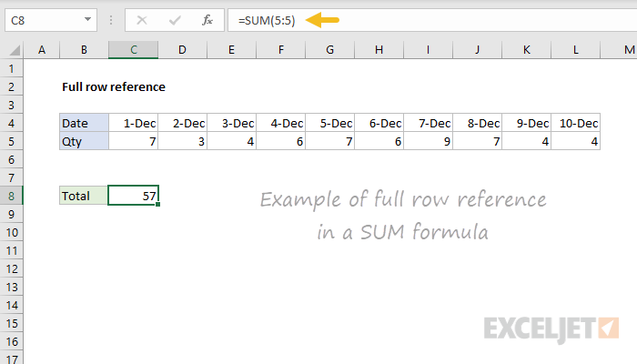Click the '8-Dec' date cell
Screen dimensions: 637x364
click(478, 123)
